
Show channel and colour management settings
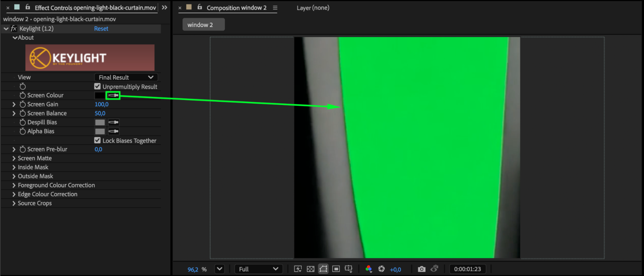[369, 269]
